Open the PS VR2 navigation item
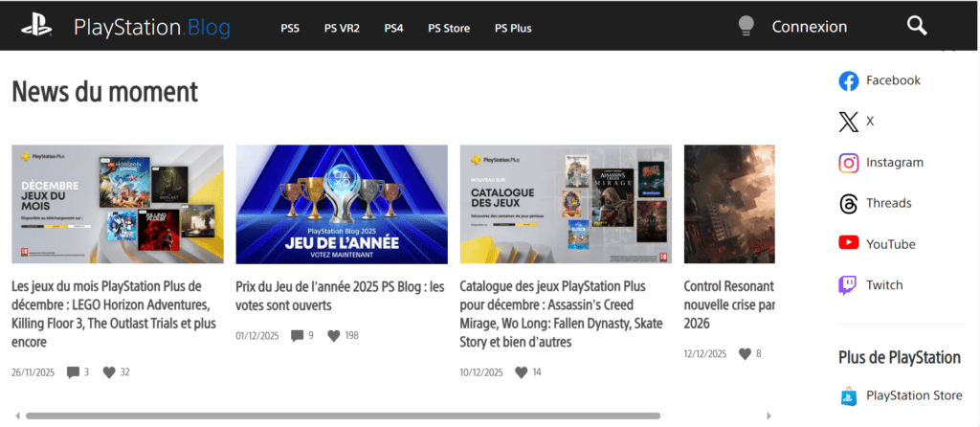This screenshot has height=427, width=980. [342, 28]
